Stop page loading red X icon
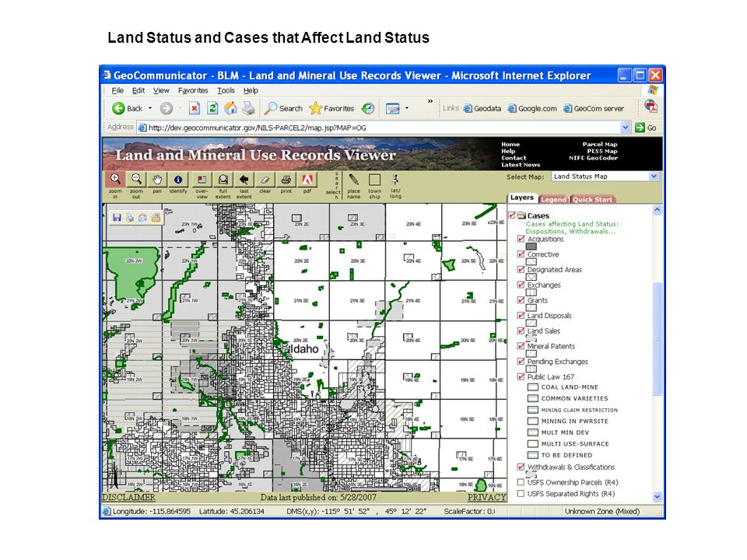This screenshot has width=747, height=560. click(x=195, y=109)
